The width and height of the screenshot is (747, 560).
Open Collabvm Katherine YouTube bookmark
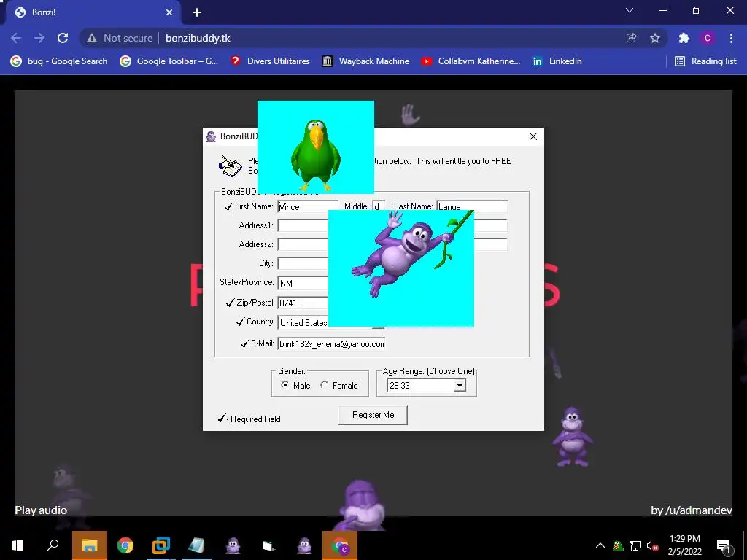coord(471,61)
